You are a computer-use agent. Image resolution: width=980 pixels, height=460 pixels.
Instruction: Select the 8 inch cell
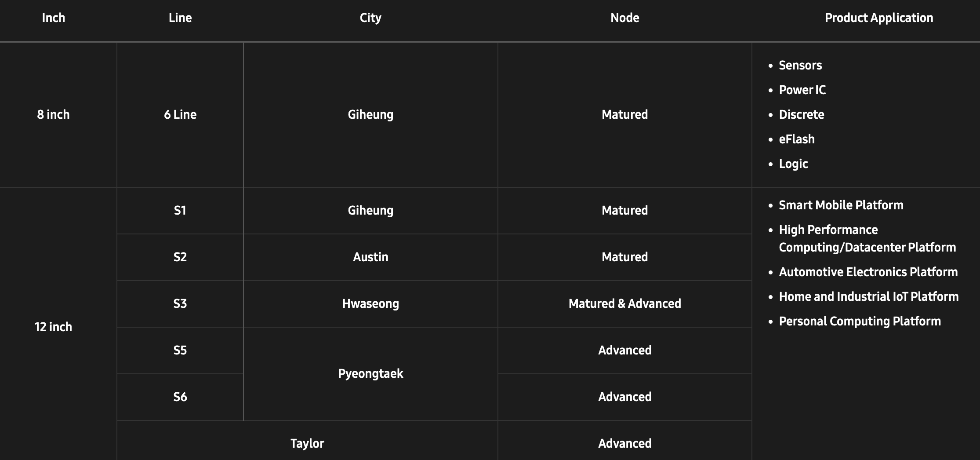click(x=53, y=115)
